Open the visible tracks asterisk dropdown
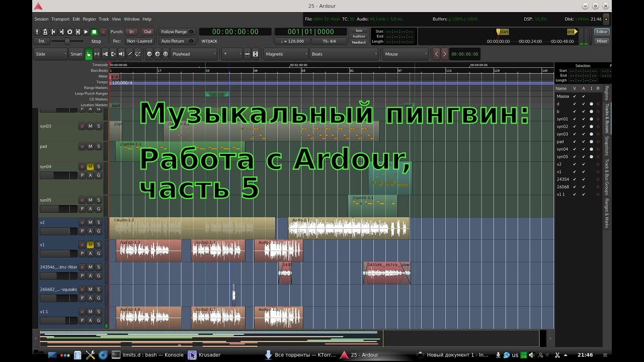644x362 pixels. [232, 54]
